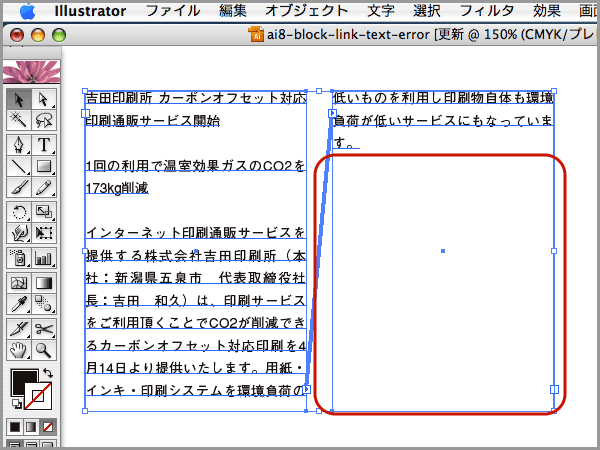600x450 pixels.
Task: Swap fill and stroke colors arrow
Action: [x=47, y=372]
